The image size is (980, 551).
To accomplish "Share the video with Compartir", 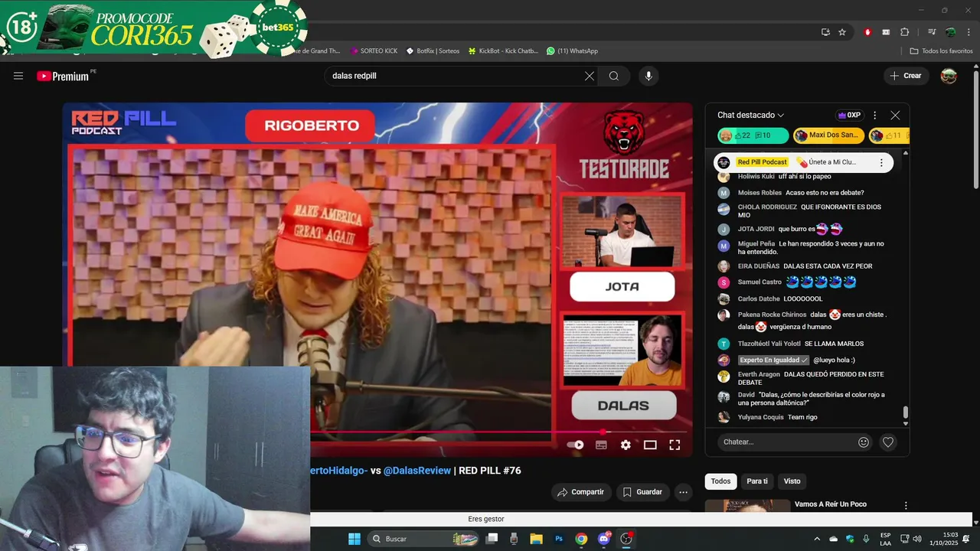I will point(581,492).
